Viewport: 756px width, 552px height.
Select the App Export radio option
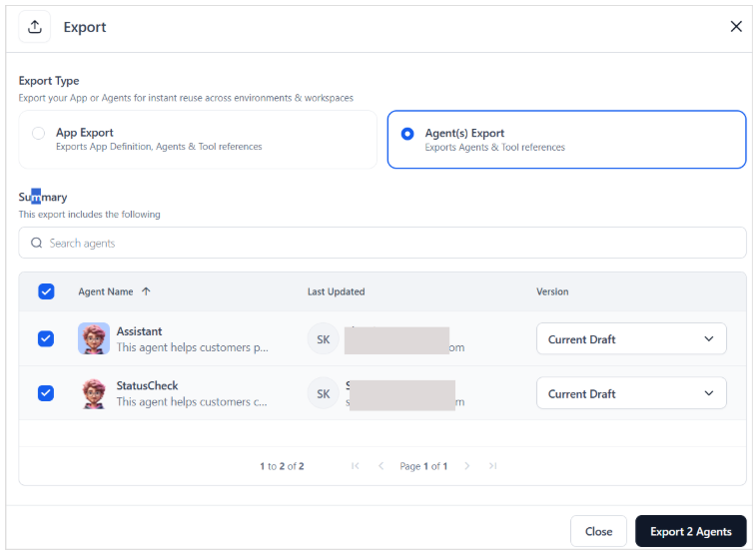pos(39,133)
